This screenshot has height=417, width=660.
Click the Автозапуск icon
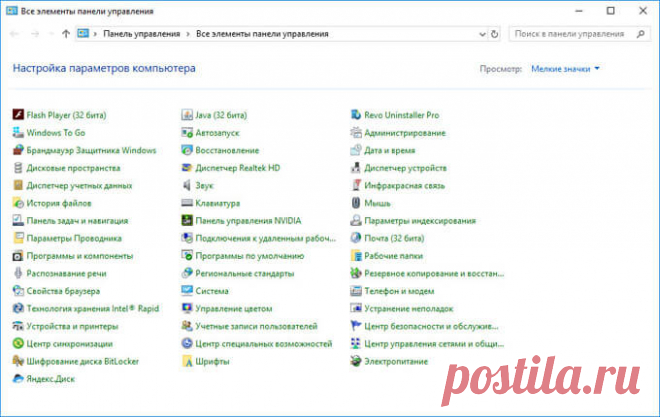(x=187, y=133)
